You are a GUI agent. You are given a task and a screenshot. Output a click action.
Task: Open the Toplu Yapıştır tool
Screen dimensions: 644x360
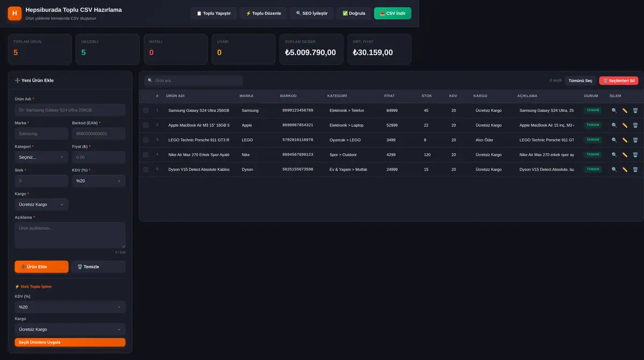point(214,13)
